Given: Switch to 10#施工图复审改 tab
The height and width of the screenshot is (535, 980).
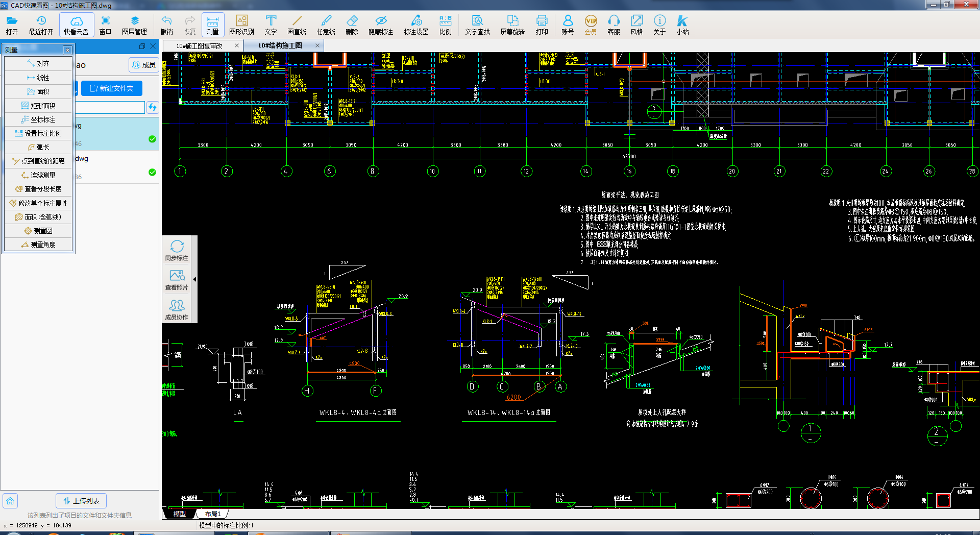Looking at the screenshot, I should (x=199, y=46).
